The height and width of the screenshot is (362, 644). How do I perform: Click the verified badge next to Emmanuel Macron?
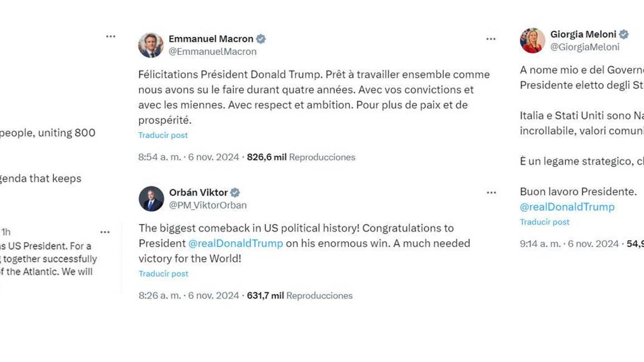(262, 39)
